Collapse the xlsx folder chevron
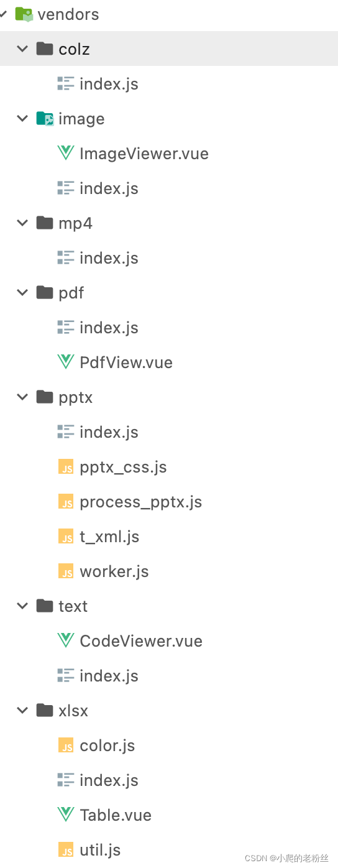 tap(23, 710)
